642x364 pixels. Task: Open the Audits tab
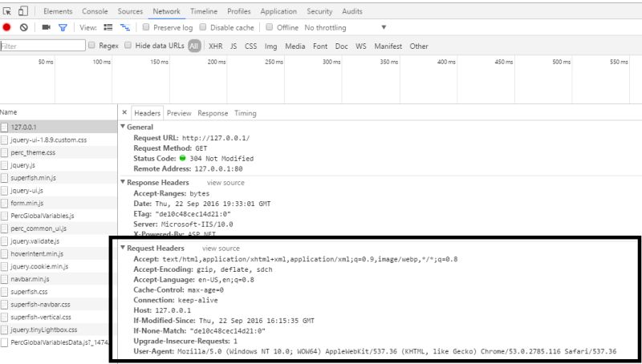click(x=352, y=11)
